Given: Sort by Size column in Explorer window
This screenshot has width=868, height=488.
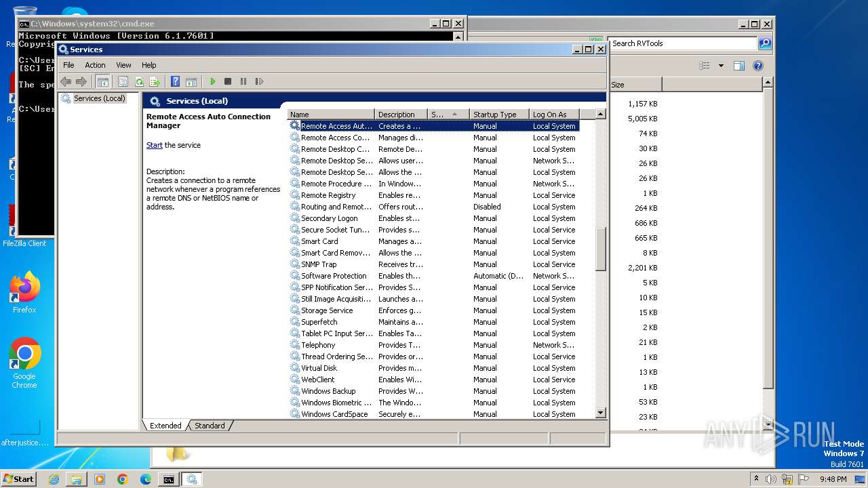Looking at the screenshot, I should pyautogui.click(x=635, y=85).
